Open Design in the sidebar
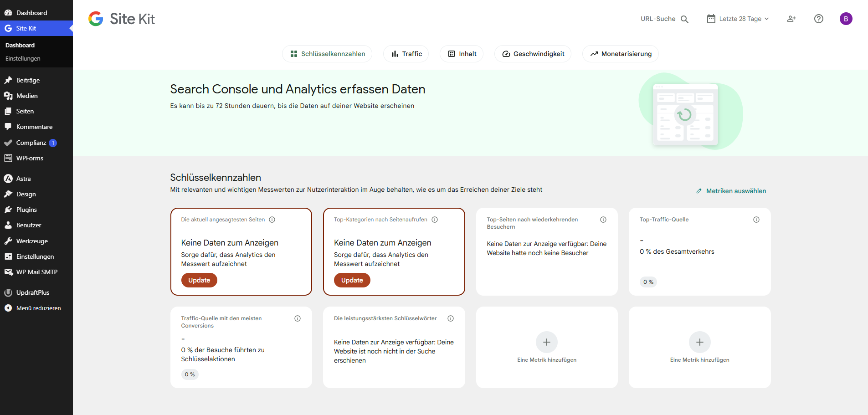Screen dimensions: 868x415 click(x=36, y=194)
